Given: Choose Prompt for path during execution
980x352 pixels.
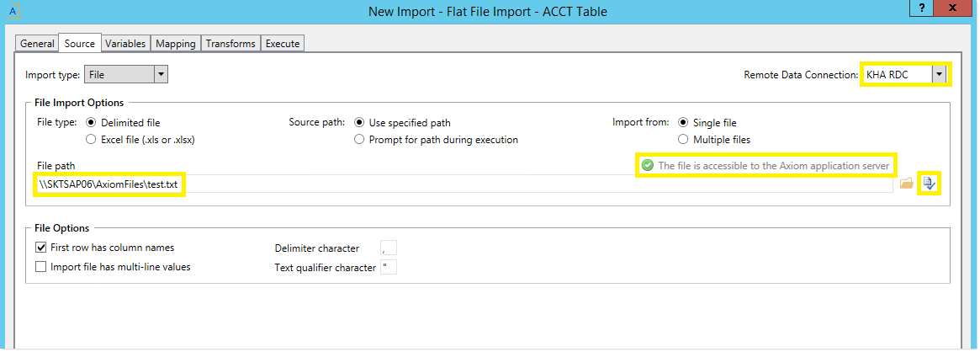Looking at the screenshot, I should (359, 140).
